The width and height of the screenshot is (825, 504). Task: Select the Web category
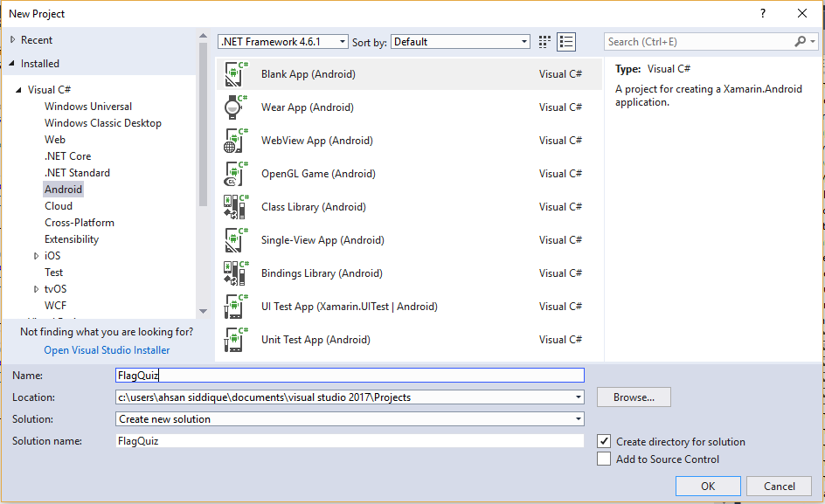[55, 140]
